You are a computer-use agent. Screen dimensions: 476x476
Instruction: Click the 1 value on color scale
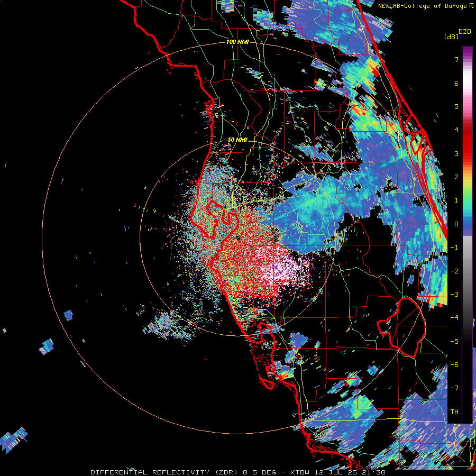coord(456,200)
